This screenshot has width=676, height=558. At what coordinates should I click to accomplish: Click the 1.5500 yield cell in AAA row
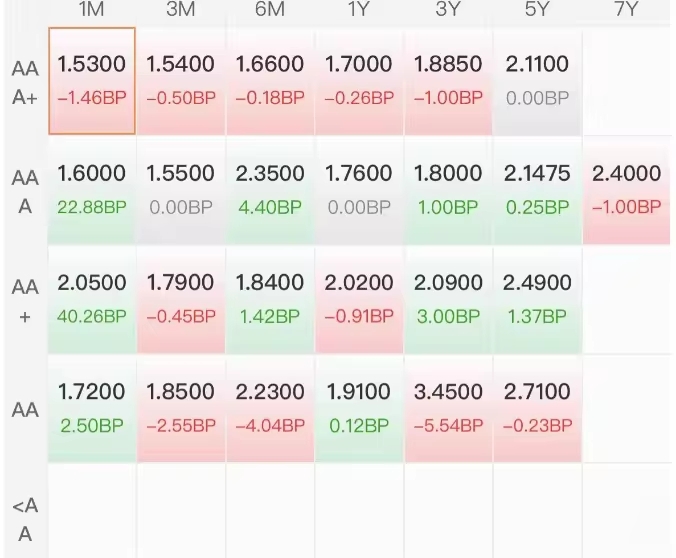pos(181,189)
